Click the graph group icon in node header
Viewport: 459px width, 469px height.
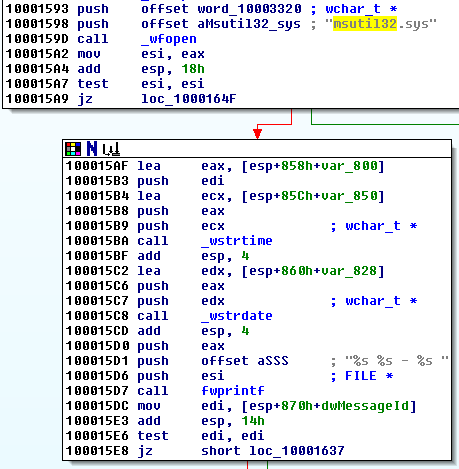pos(111,149)
